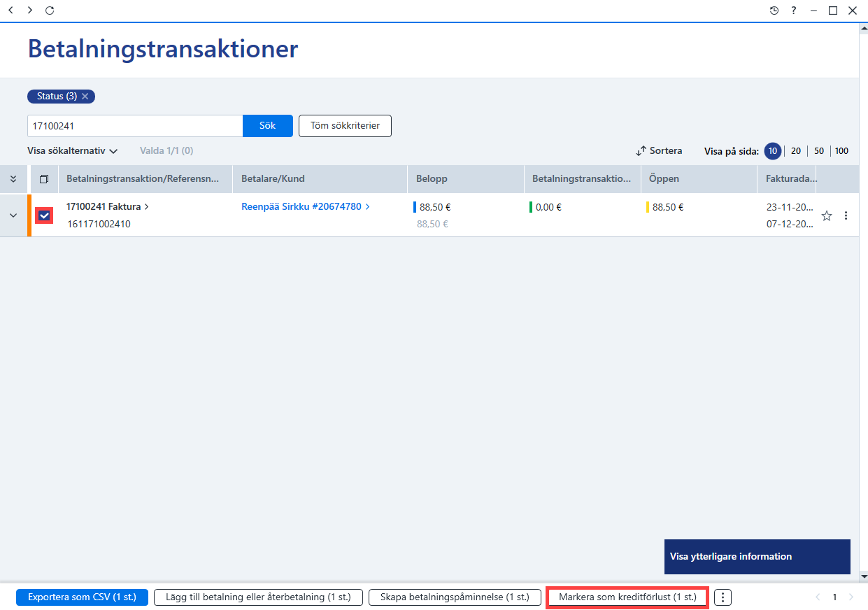The width and height of the screenshot is (868, 610).
Task: Click the history clock icon
Action: [774, 10]
